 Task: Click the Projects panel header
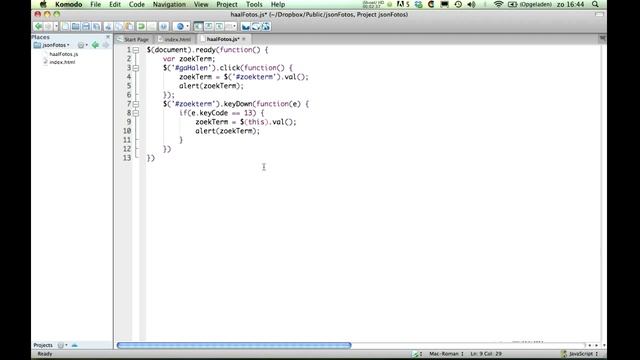click(x=43, y=345)
